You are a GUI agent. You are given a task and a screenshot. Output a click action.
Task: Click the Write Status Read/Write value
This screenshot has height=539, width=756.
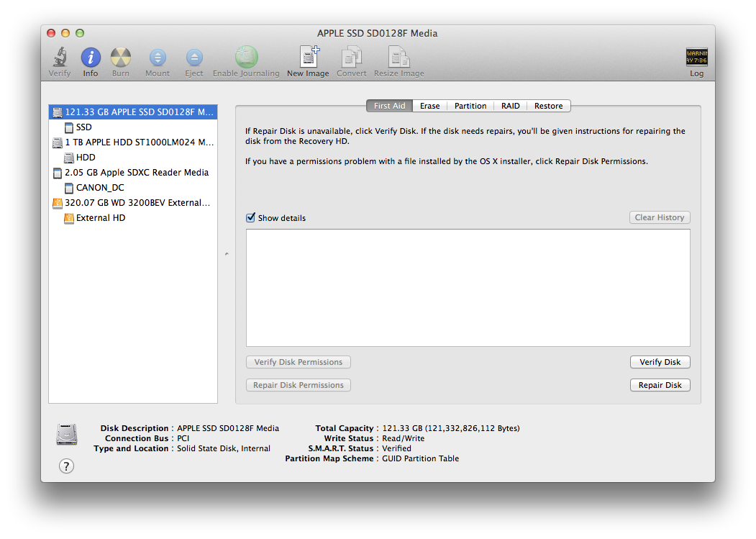pyautogui.click(x=404, y=439)
